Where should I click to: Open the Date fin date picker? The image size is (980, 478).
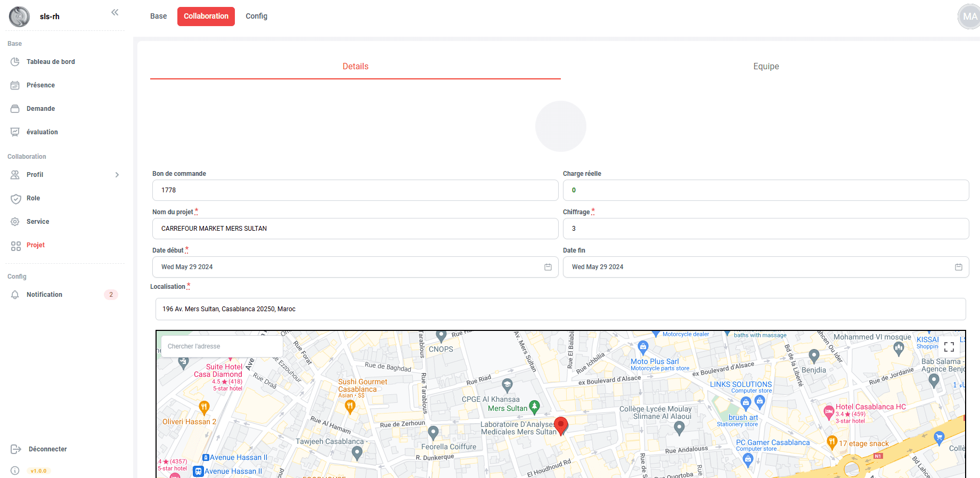[x=766, y=267]
